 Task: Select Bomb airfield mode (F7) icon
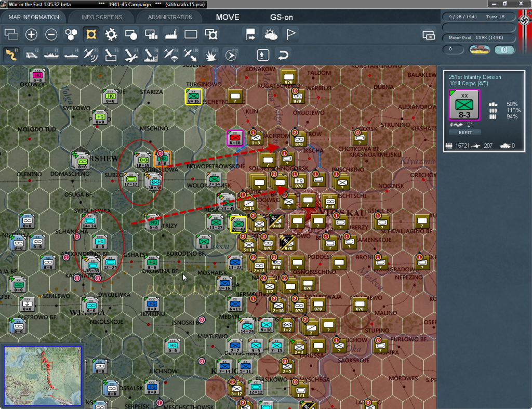pos(131,55)
